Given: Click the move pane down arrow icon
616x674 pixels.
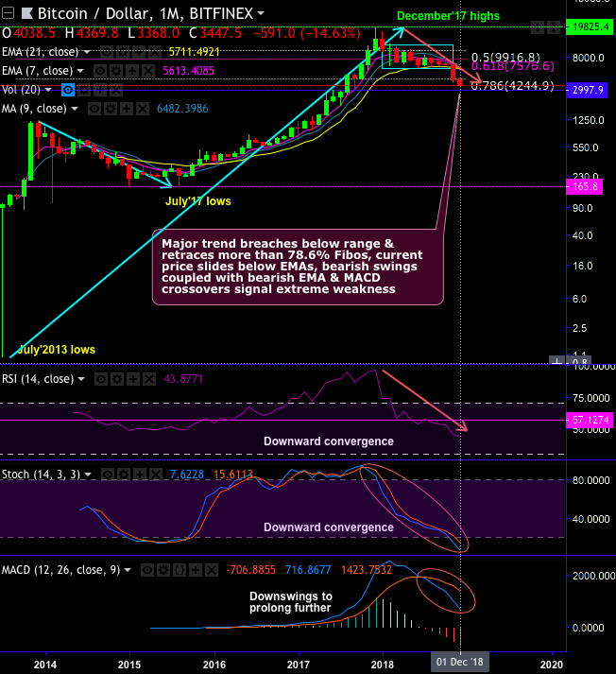Looking at the screenshot, I should tap(538, 28).
